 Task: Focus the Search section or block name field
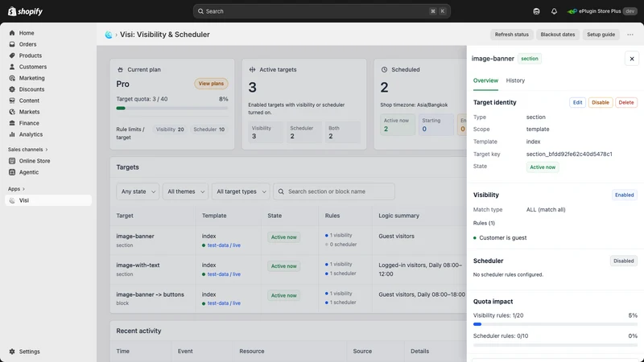pyautogui.click(x=334, y=191)
